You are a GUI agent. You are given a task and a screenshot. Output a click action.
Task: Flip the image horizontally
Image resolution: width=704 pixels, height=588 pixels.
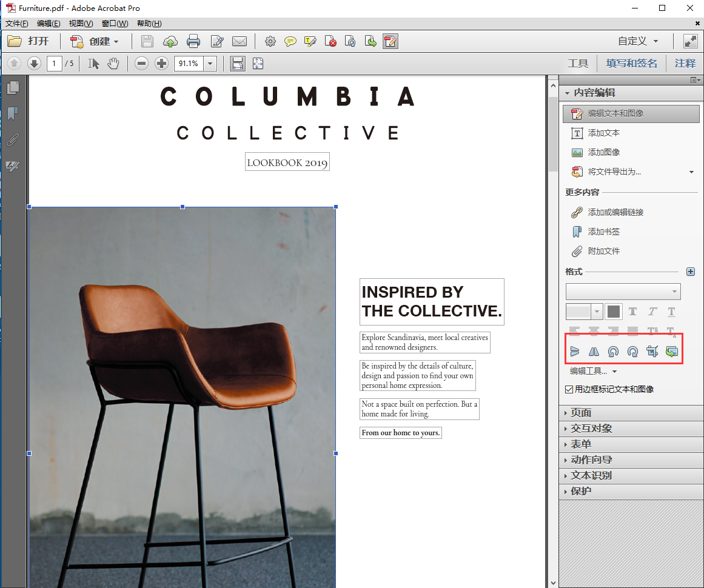point(594,352)
